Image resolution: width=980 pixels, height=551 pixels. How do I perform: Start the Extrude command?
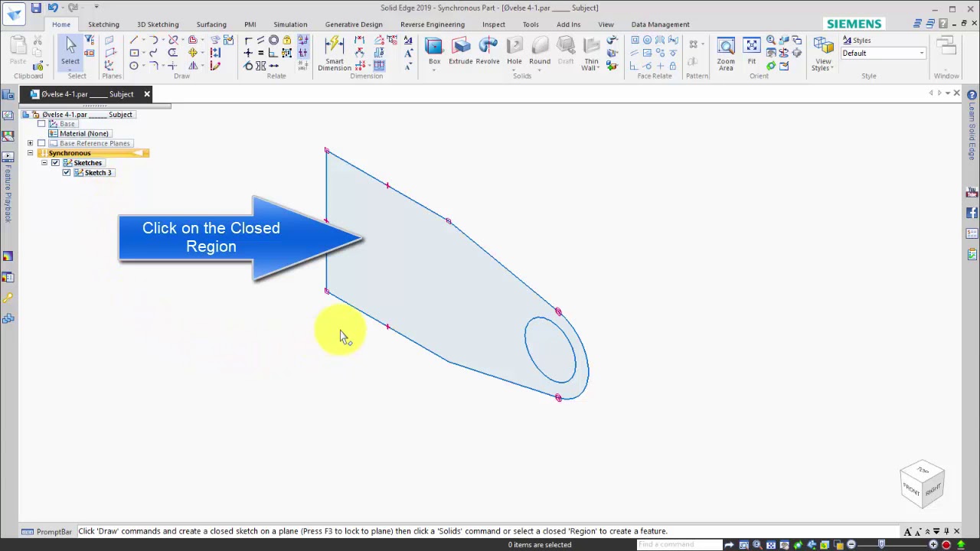click(x=461, y=51)
